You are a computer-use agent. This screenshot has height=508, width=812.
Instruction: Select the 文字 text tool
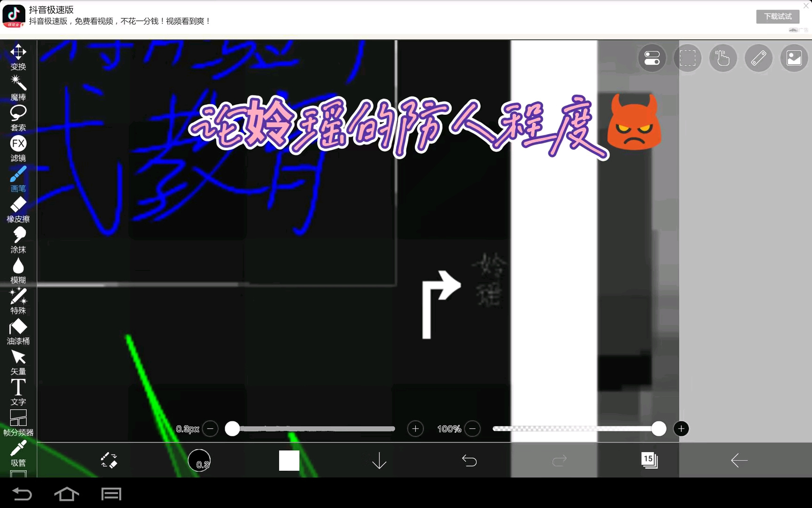click(18, 393)
